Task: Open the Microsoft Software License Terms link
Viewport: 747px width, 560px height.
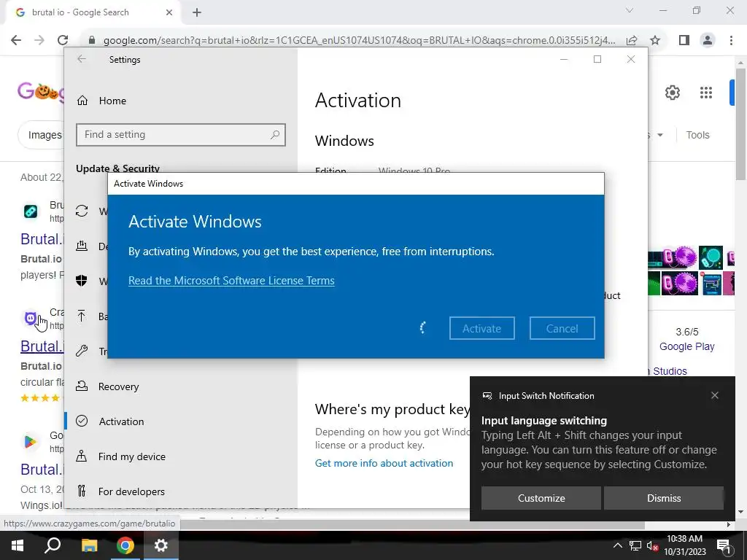Action: [231, 281]
